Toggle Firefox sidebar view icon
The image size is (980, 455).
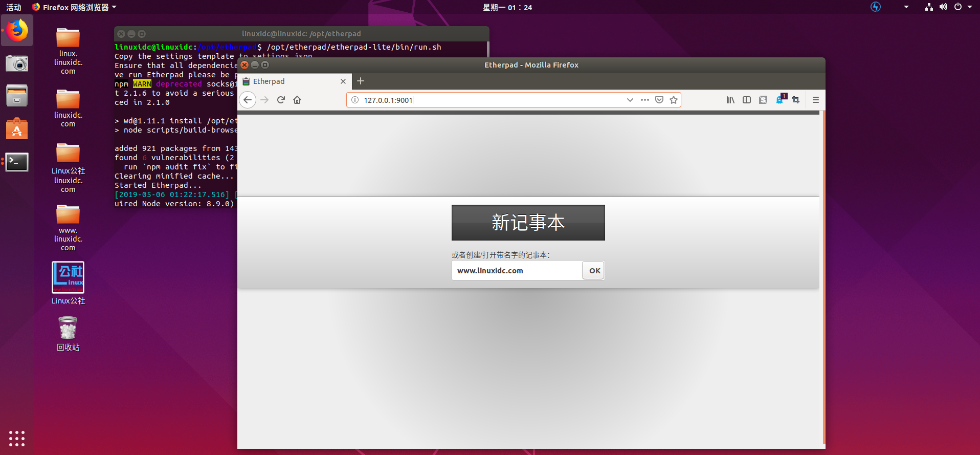tap(747, 100)
